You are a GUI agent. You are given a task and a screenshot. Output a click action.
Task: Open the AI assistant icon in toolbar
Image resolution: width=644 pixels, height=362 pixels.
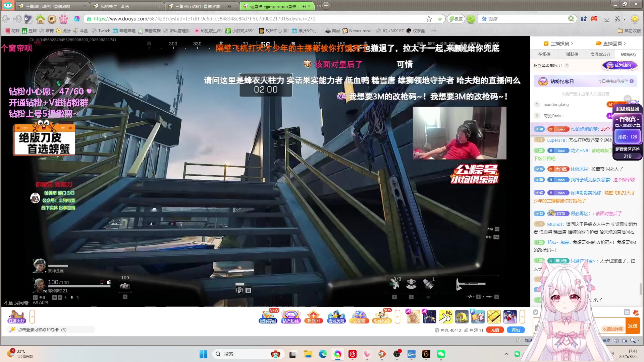click(x=77, y=19)
